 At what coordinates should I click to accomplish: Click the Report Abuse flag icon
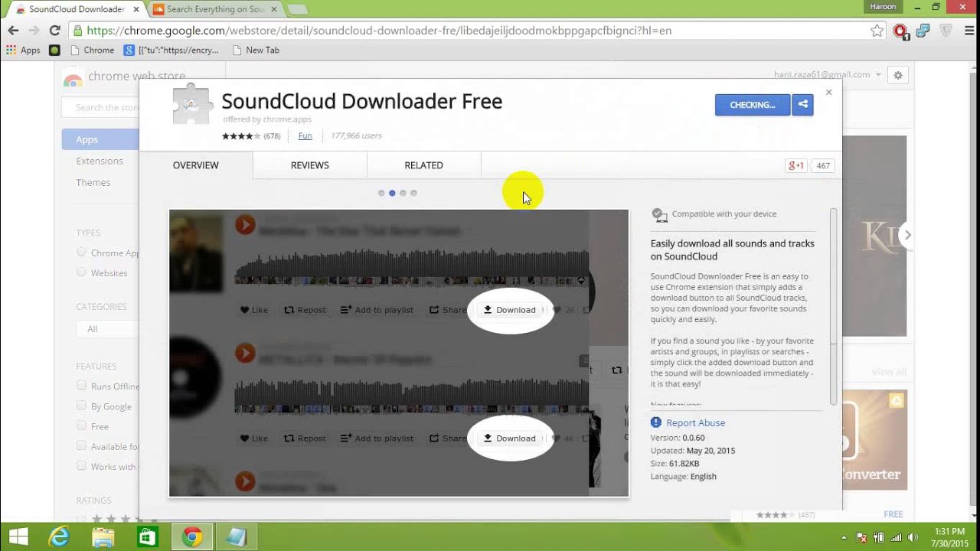(x=656, y=422)
